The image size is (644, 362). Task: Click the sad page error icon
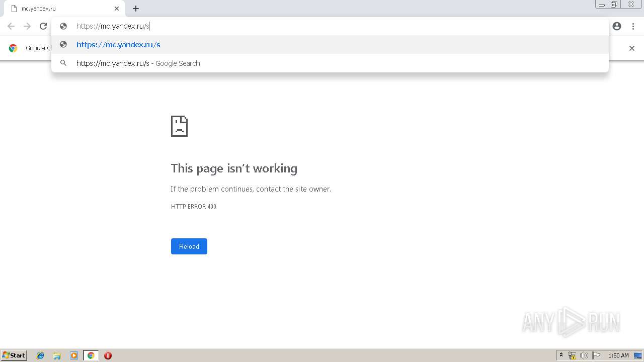[179, 126]
